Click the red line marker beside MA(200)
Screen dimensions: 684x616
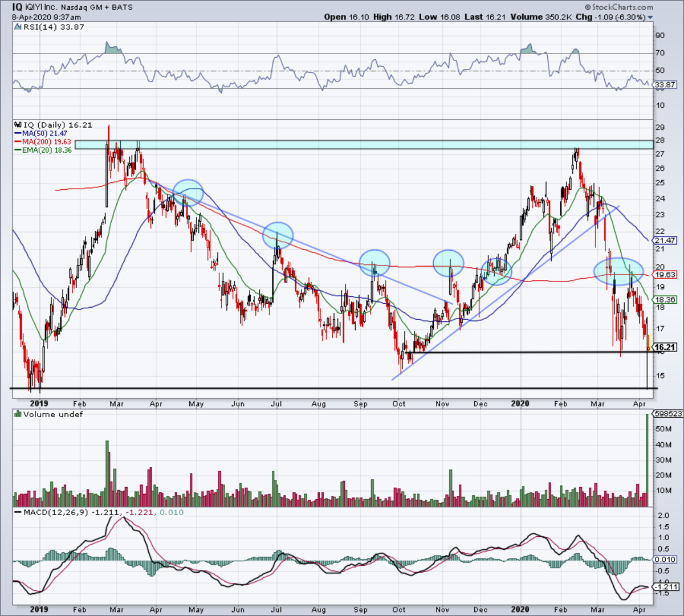pyautogui.click(x=17, y=142)
